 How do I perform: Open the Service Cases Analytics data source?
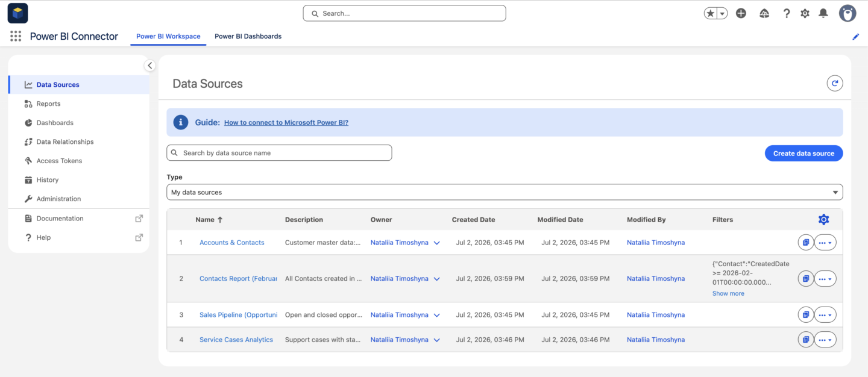pos(236,340)
